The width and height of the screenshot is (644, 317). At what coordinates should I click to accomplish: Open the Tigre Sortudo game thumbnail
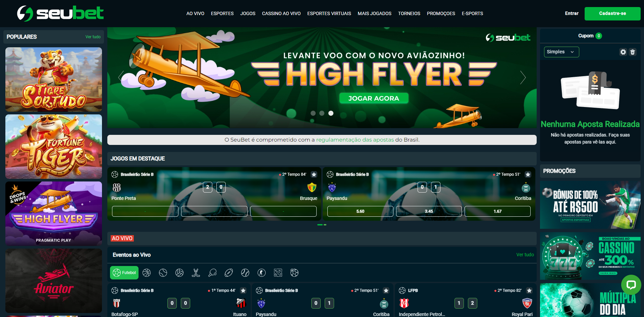54,80
